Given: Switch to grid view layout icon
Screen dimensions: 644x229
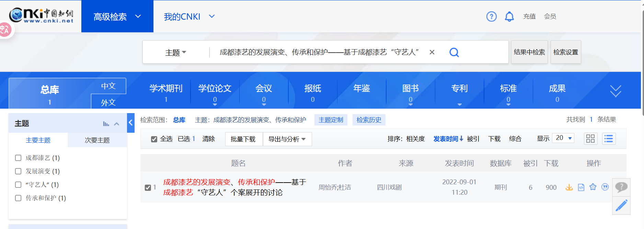Looking at the screenshot, I should [x=590, y=139].
